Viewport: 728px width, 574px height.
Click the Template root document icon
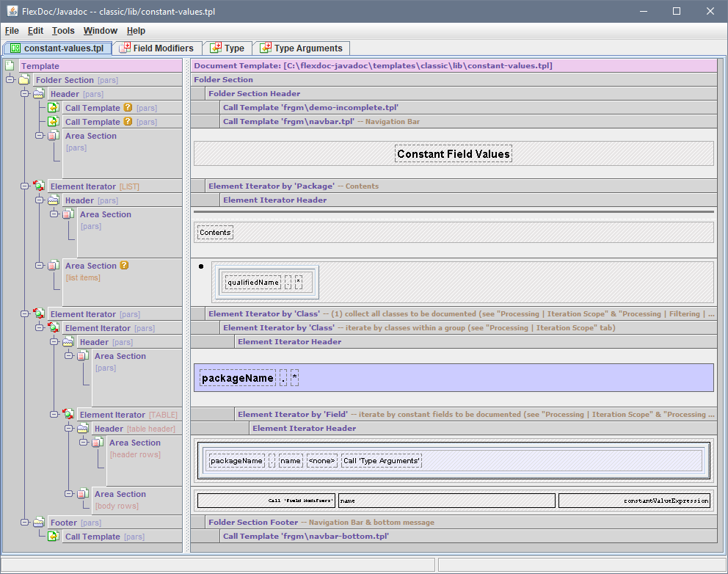10,66
